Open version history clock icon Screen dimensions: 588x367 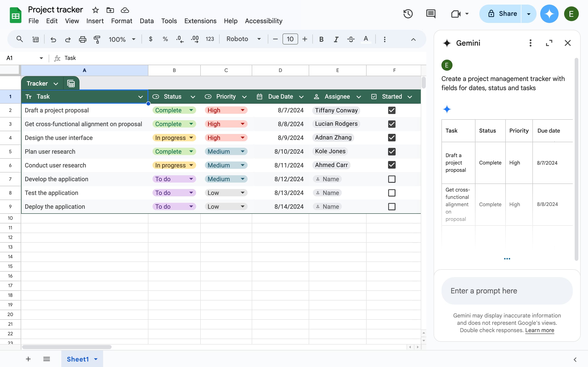click(x=408, y=14)
